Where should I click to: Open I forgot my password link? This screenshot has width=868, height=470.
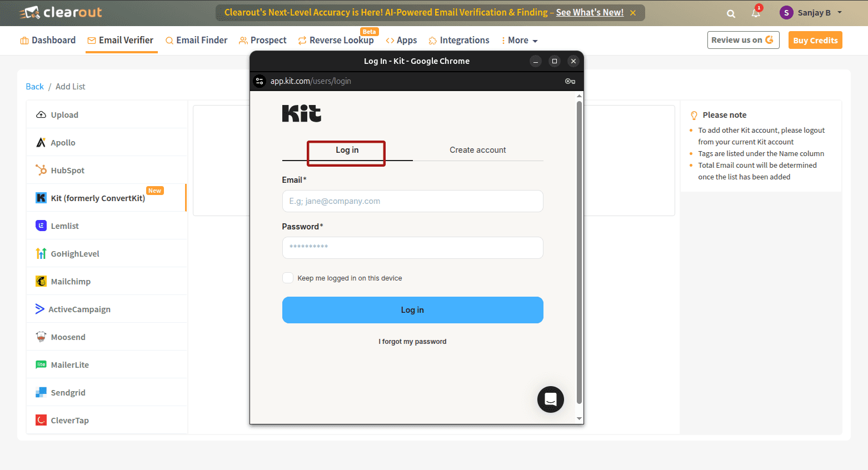tap(413, 342)
